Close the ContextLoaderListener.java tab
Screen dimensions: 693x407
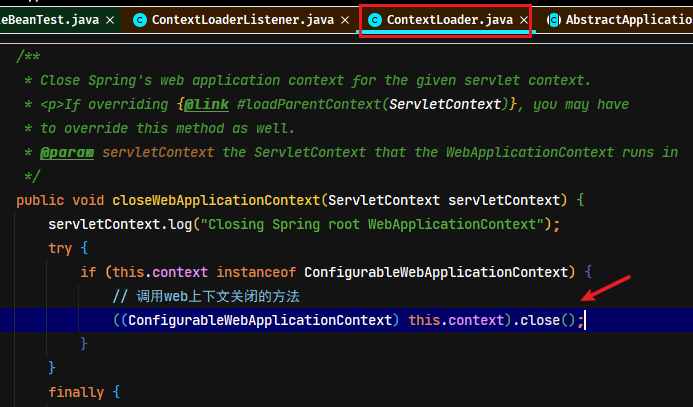coord(345,20)
